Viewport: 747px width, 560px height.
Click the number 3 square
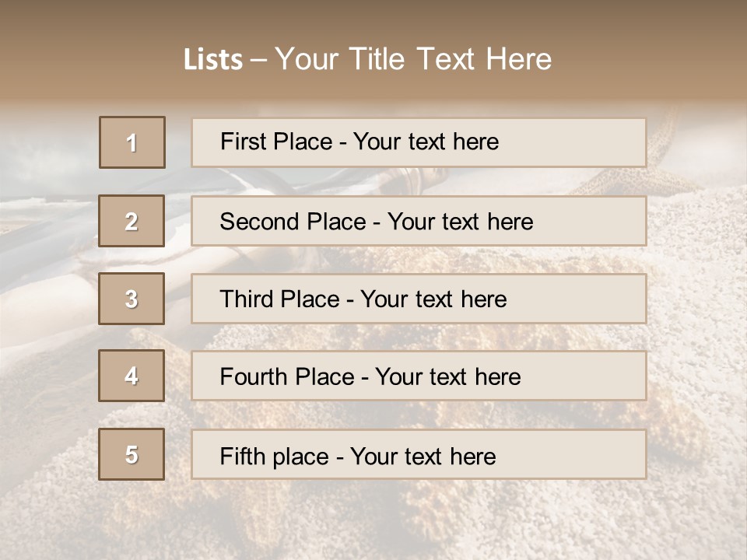[132, 299]
